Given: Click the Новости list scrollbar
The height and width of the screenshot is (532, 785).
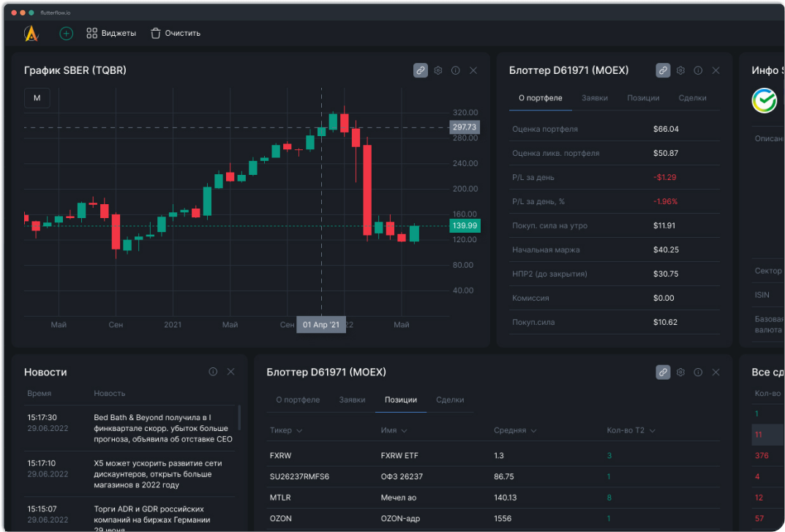Looking at the screenshot, I should [239, 418].
